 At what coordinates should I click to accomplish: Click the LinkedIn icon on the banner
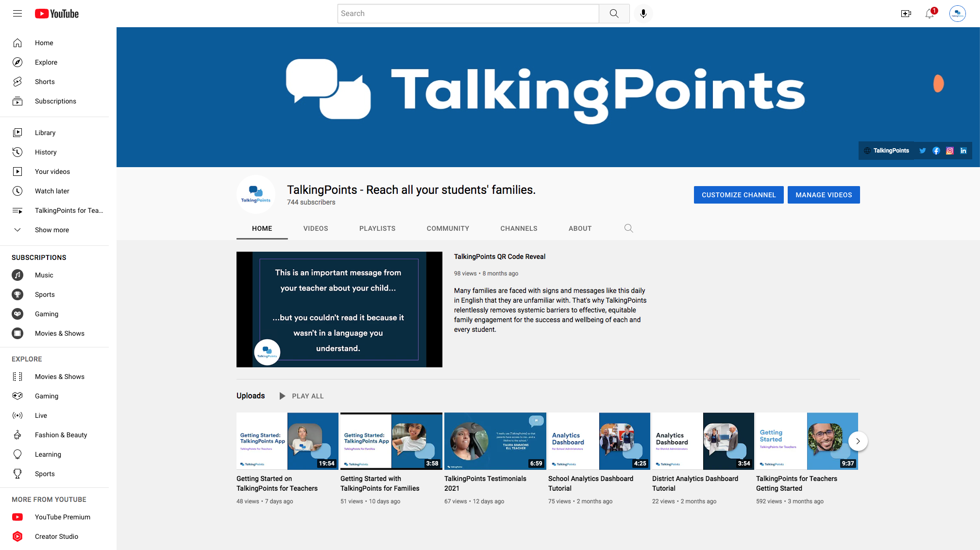coord(963,151)
